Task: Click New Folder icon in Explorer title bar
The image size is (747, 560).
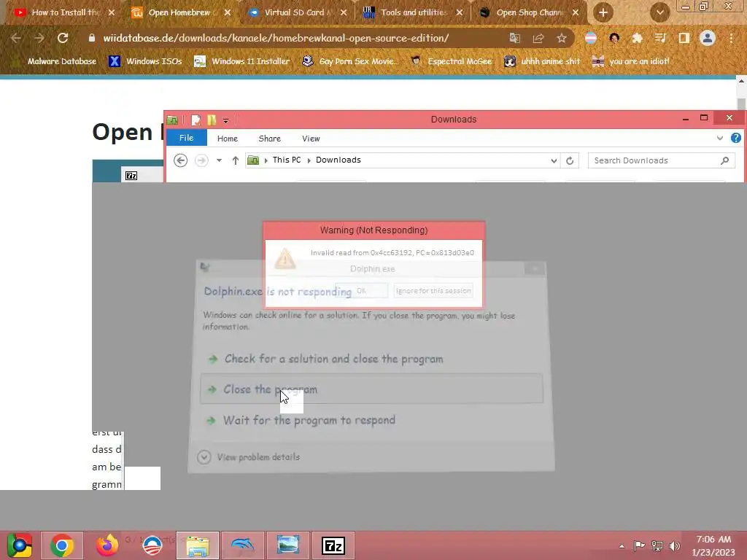Action: point(211,120)
